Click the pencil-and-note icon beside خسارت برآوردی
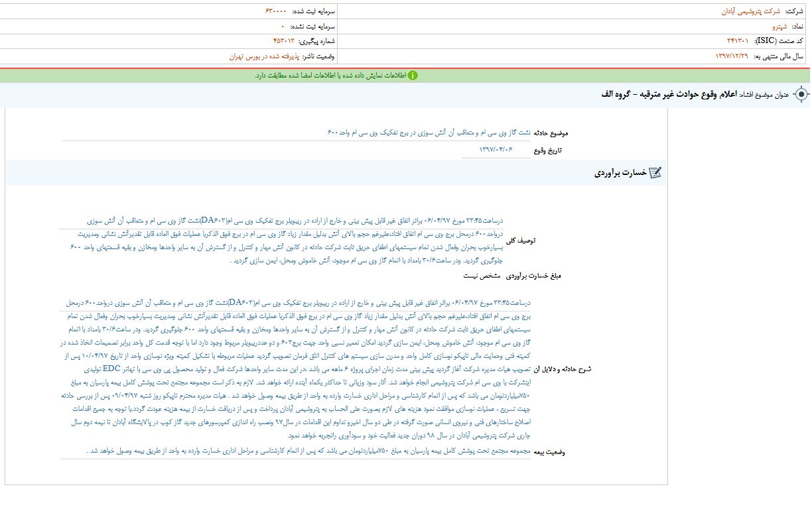The width and height of the screenshot is (812, 509). pos(655,173)
